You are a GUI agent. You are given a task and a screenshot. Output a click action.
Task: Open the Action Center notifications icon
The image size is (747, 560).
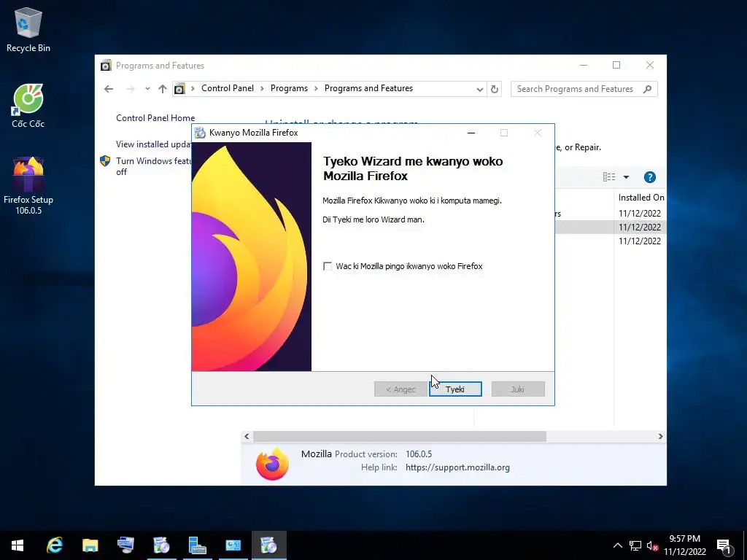tap(724, 545)
